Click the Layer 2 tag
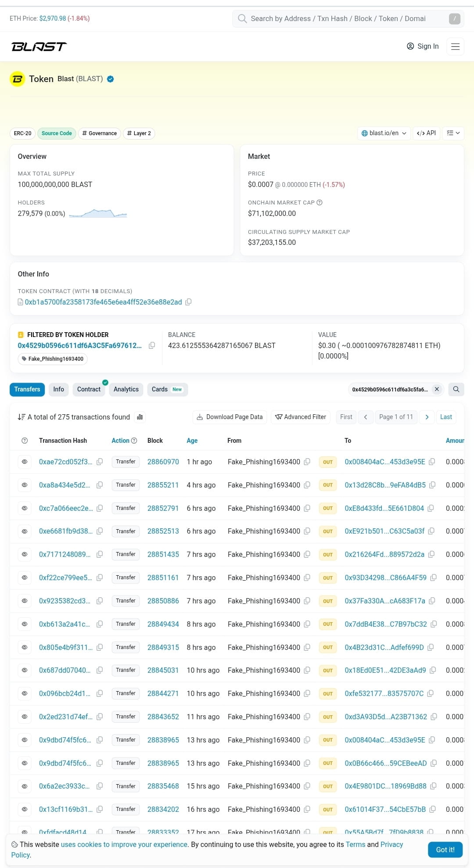This screenshot has width=474, height=868. coord(139,133)
